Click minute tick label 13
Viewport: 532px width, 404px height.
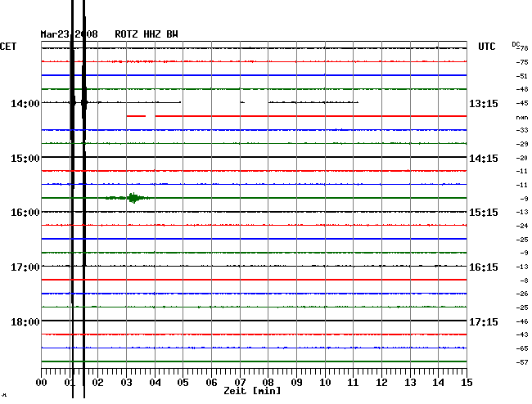pyautogui.click(x=410, y=383)
